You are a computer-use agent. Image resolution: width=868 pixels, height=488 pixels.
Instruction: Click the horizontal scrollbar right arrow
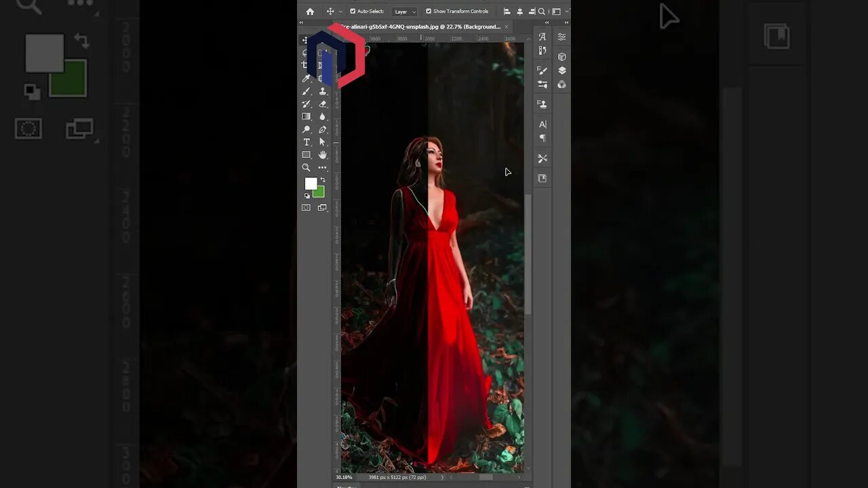(521, 477)
